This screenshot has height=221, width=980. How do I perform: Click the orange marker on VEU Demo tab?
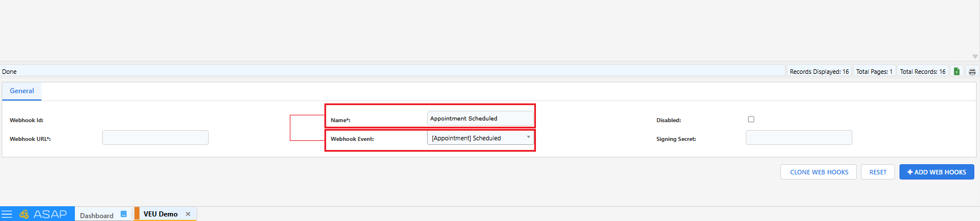coord(137,214)
